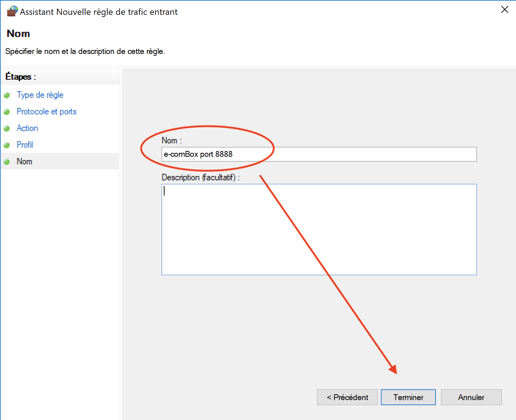The height and width of the screenshot is (420, 516).
Task: Click the 'Nom :' field label
Action: [x=171, y=140]
